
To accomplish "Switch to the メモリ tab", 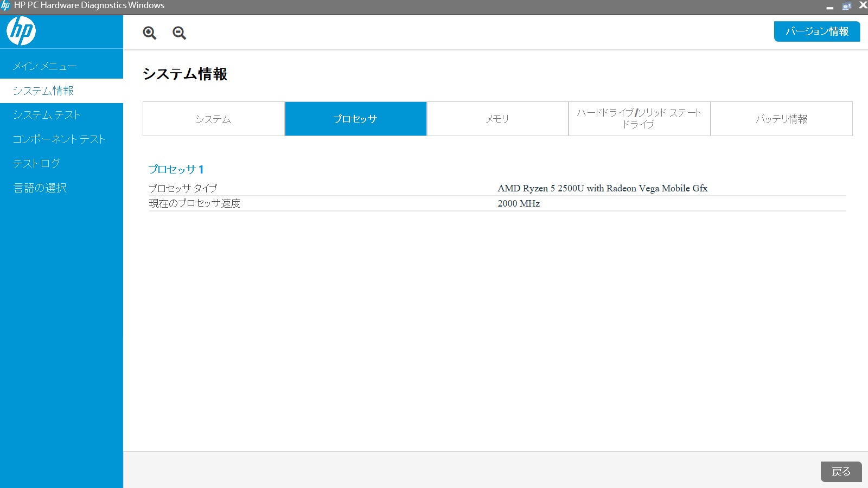I will [497, 119].
